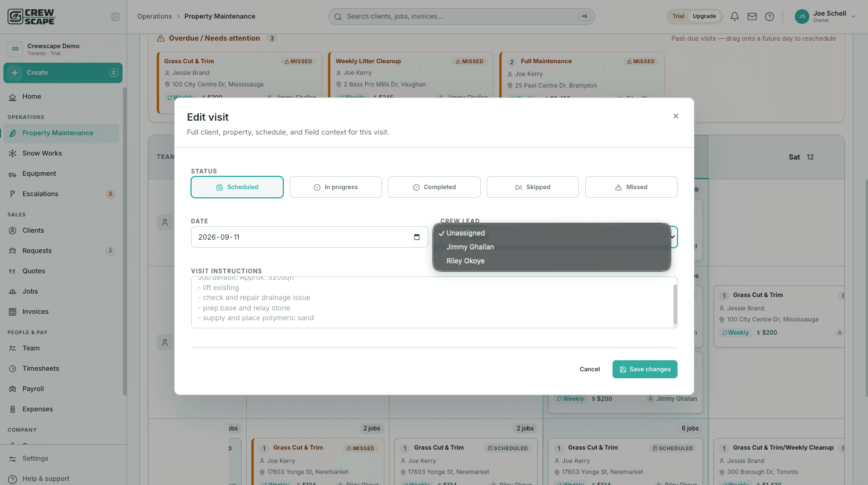
Task: Click the Equipment truck icon
Action: [12, 174]
